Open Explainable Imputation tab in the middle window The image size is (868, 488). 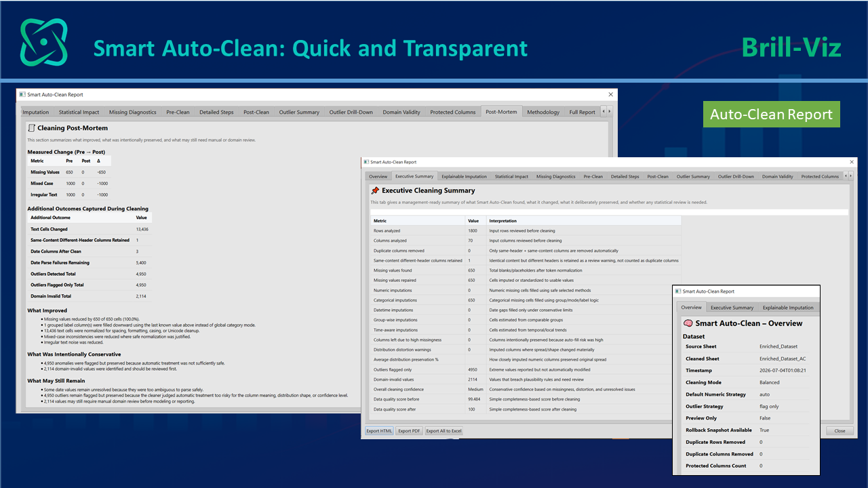[464, 176]
